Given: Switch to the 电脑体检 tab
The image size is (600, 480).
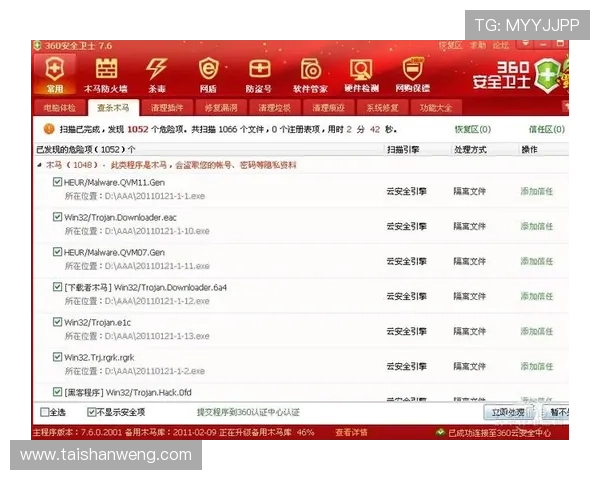Looking at the screenshot, I should point(59,108).
